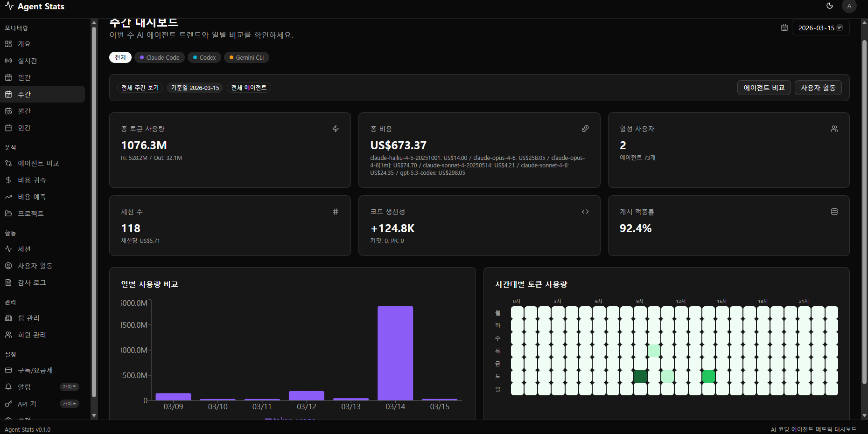Select the 전체 agent filter chip
868x434 pixels.
click(x=120, y=57)
